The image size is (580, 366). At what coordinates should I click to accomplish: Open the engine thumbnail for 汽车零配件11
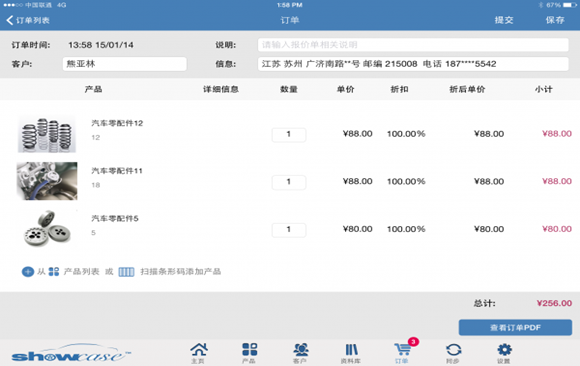(47, 181)
